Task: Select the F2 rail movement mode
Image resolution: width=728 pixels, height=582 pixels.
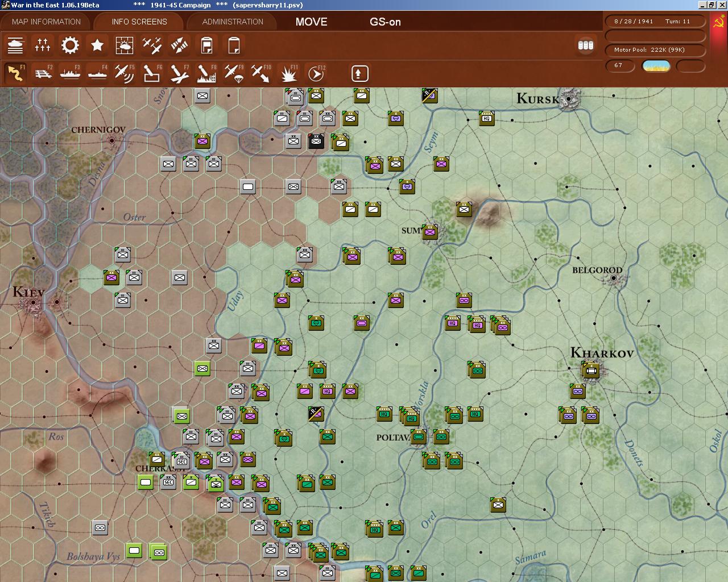Action: [43, 73]
